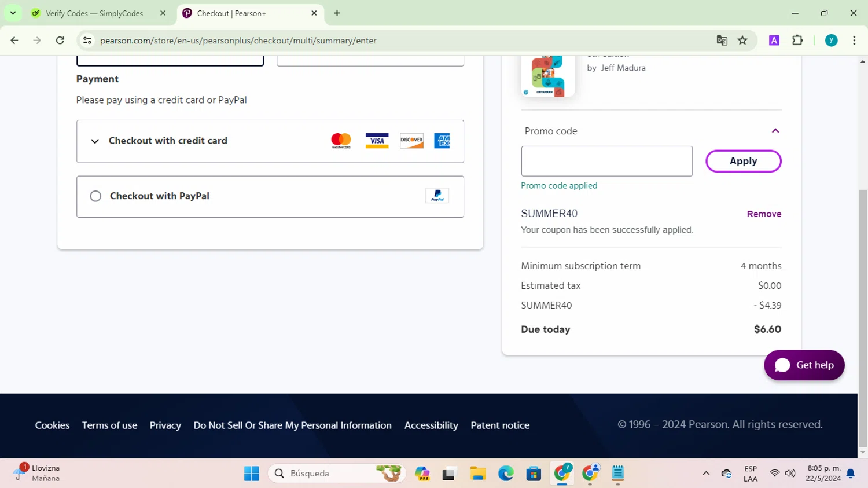Open the clock and date display

(823, 474)
